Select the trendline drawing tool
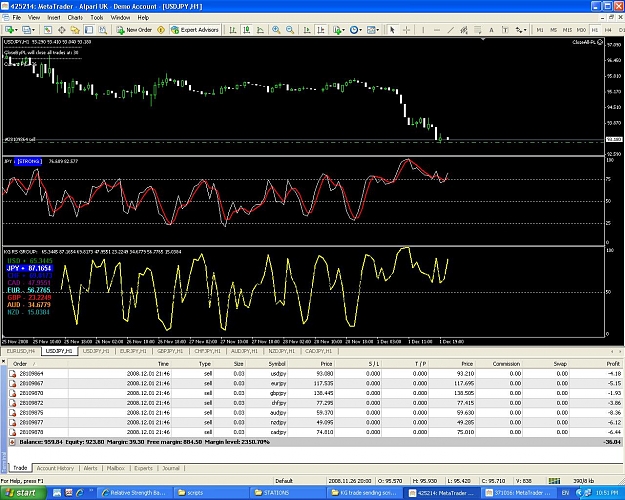 [x=450, y=30]
